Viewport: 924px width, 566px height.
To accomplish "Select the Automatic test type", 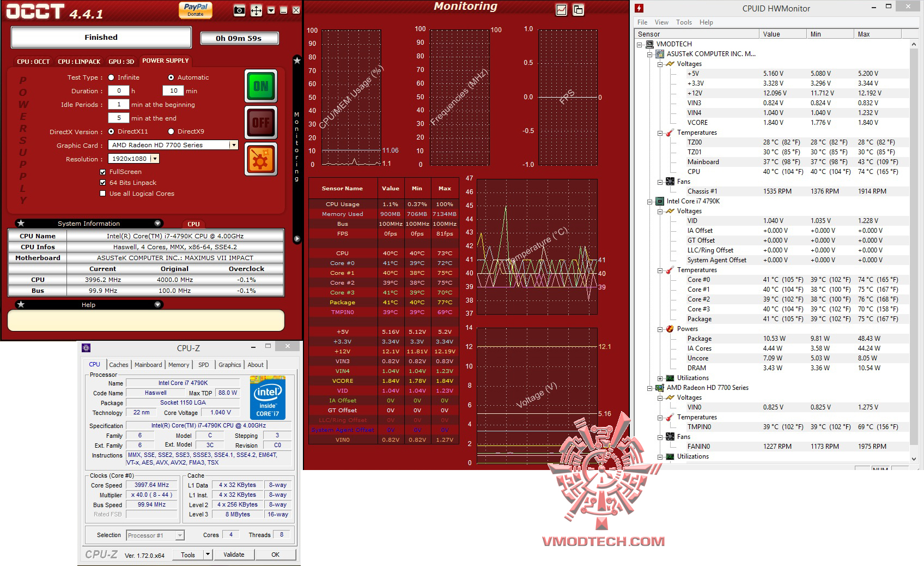I will pyautogui.click(x=171, y=77).
